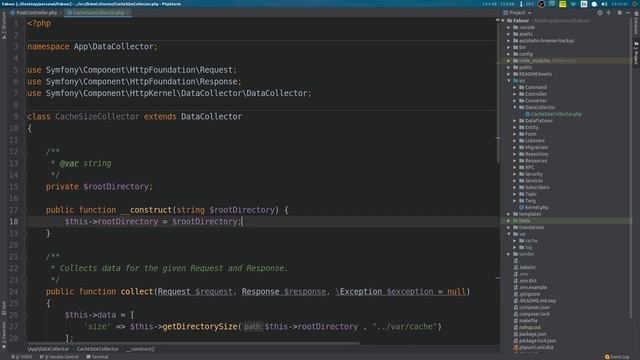640x360 pixels.
Task: Click the system tray wifi icon
Action: coord(573,4)
